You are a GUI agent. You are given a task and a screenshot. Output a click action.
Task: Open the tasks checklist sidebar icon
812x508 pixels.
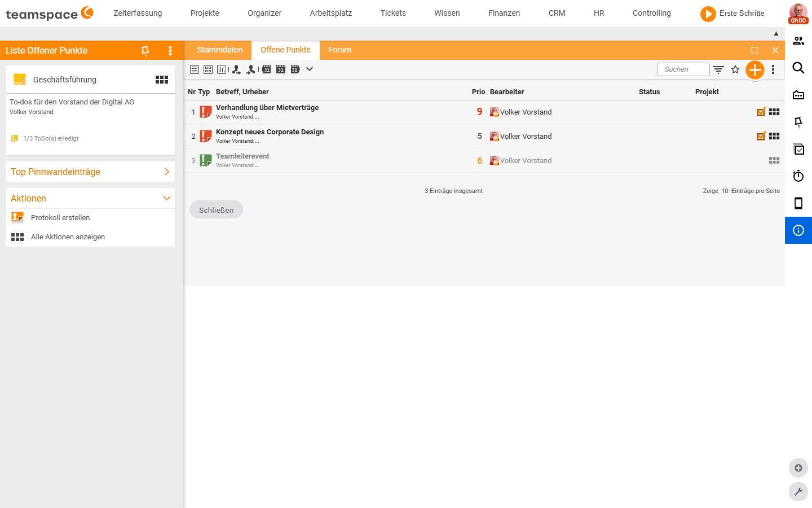(798, 149)
